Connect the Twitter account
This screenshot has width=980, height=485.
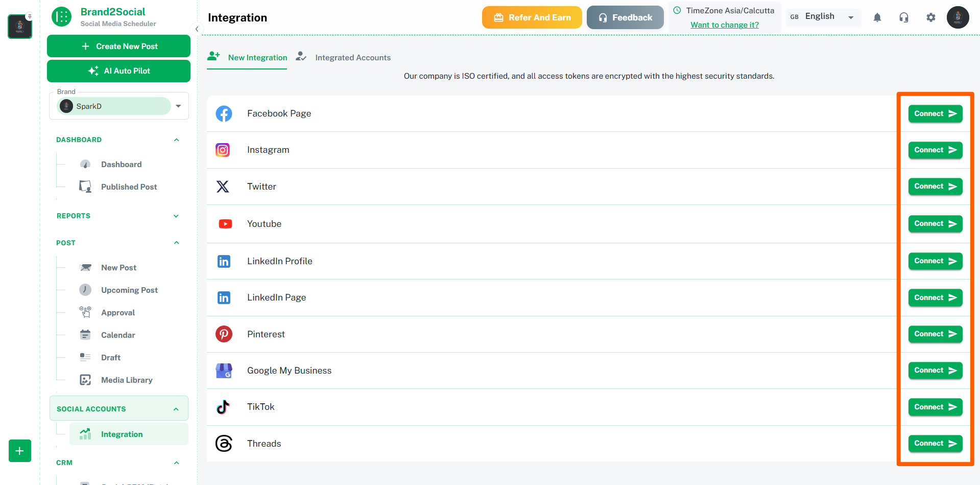(935, 186)
